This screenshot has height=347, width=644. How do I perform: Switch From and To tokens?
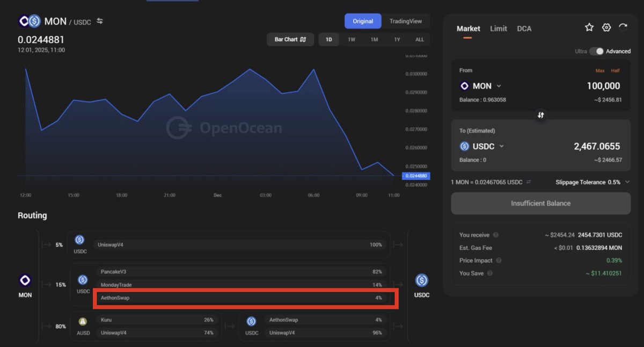coord(541,115)
